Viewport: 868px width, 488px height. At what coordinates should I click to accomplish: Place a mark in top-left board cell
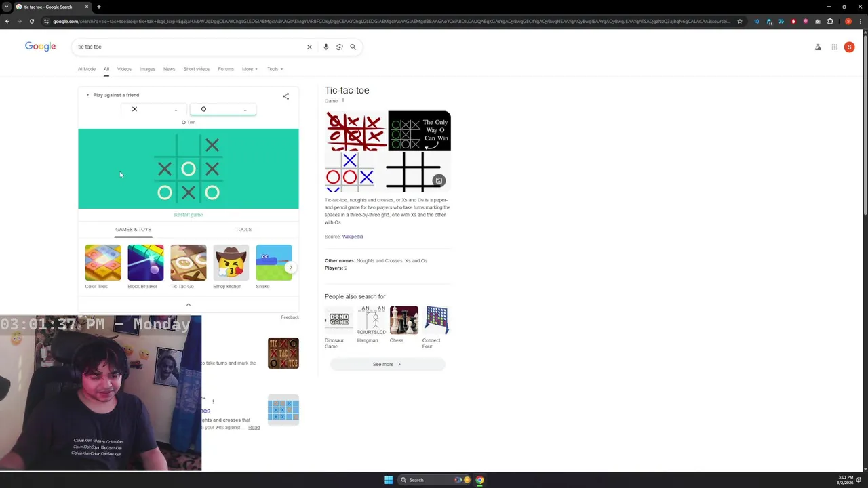[165, 144]
